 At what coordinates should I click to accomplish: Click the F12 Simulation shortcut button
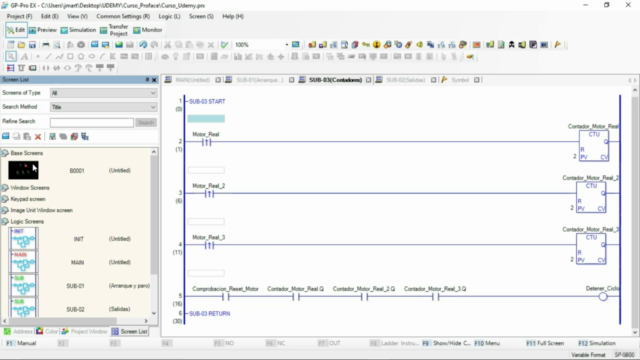[x=597, y=343]
